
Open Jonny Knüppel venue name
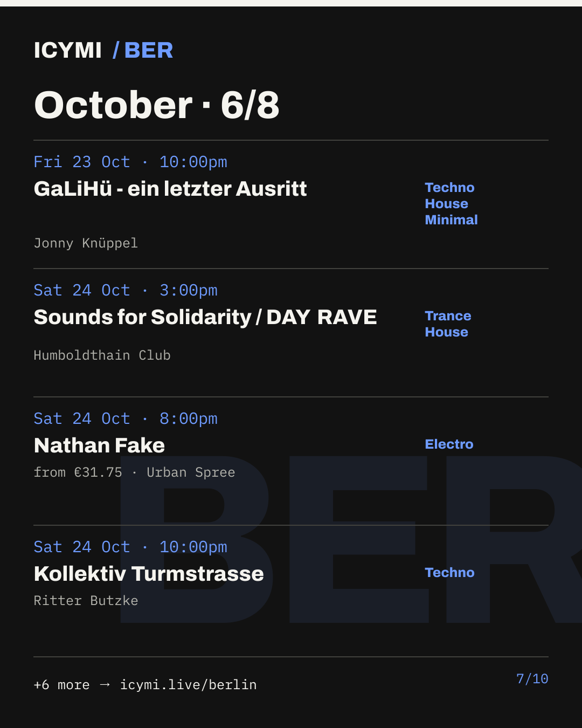[86, 243]
